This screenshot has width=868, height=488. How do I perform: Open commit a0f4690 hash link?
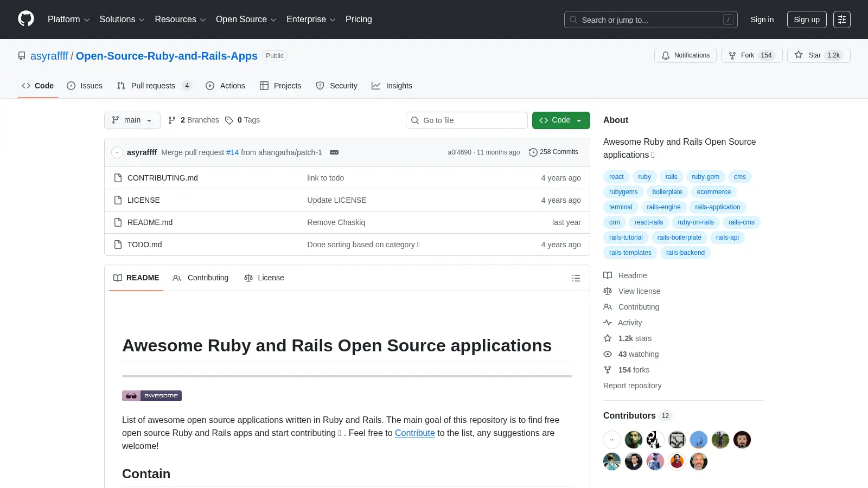[x=459, y=152]
